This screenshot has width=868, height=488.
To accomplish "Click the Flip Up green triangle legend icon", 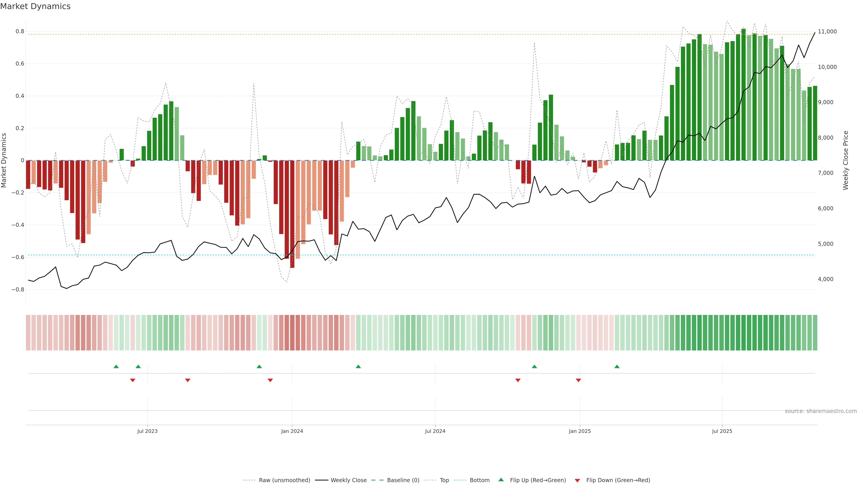I will 501,480.
